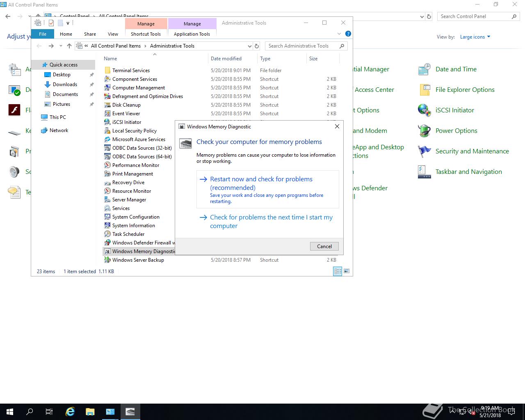Open the View ribbon tab
Viewport: 525px width, 420px height.
(x=113, y=34)
